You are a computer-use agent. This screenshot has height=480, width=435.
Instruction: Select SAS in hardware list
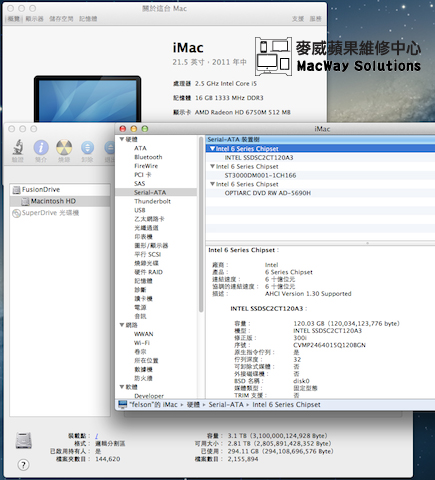140,183
